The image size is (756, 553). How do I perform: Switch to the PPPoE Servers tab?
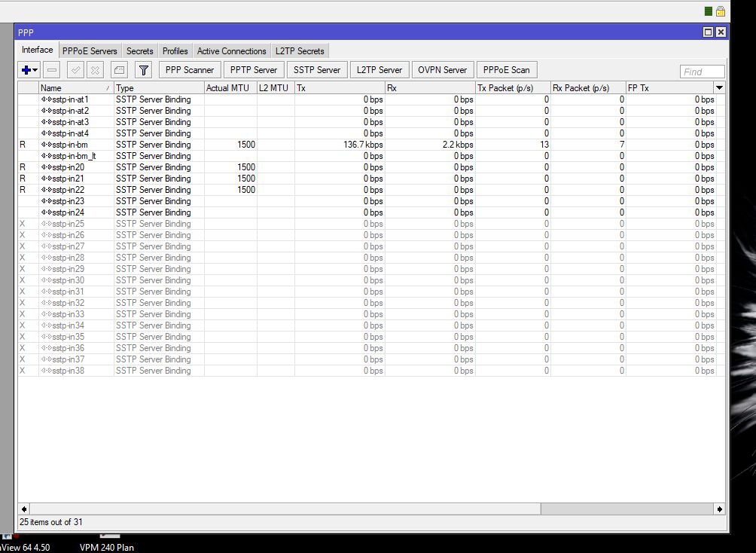[90, 50]
